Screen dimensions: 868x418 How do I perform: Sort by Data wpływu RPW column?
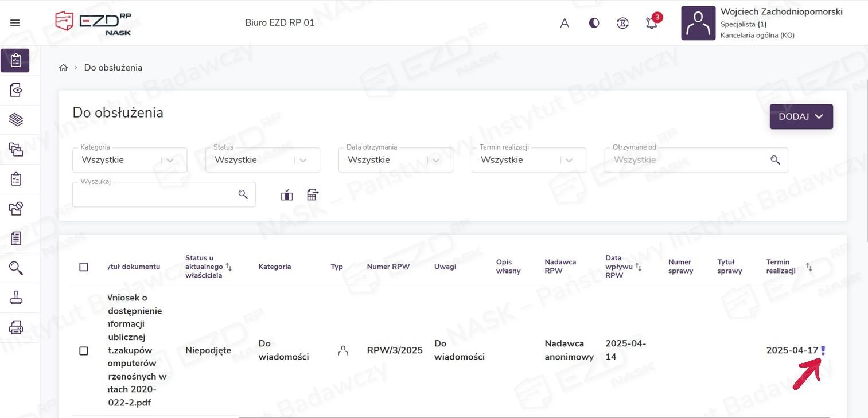638,267
